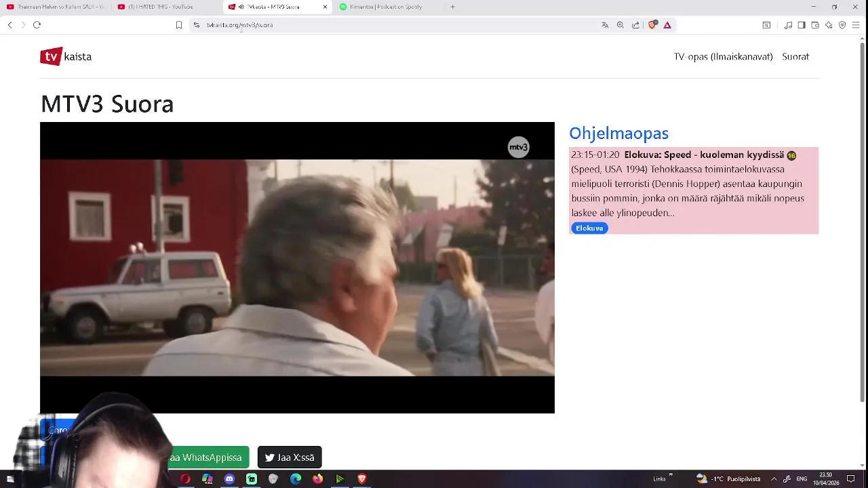
Task: Switch the ENG input language indicator
Action: 802,479
